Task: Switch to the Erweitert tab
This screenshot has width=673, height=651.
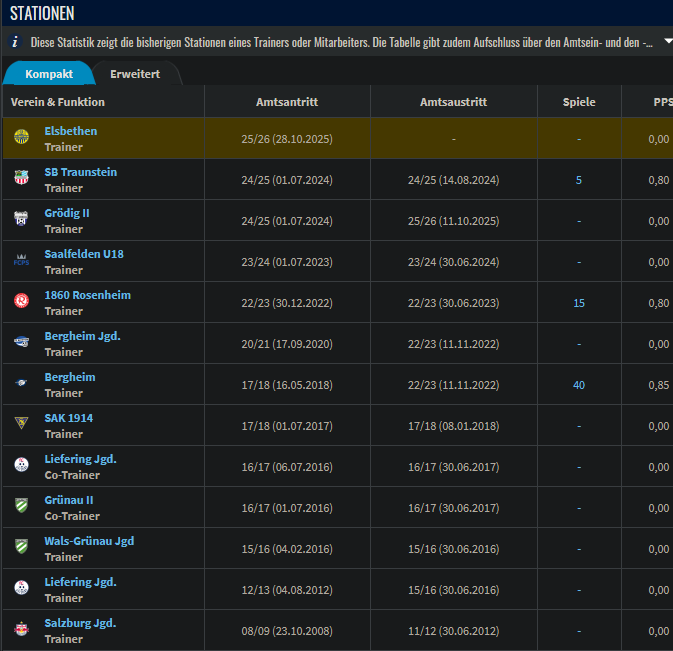Action: click(x=135, y=74)
